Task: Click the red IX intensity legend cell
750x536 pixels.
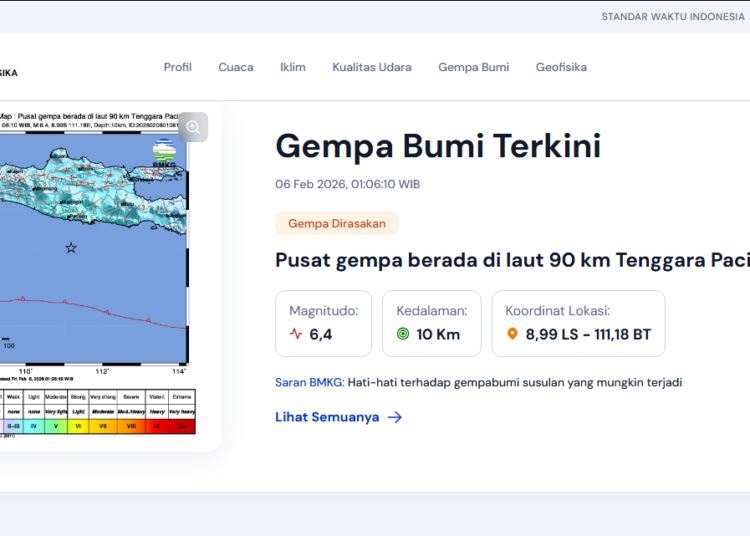Action: (x=157, y=426)
